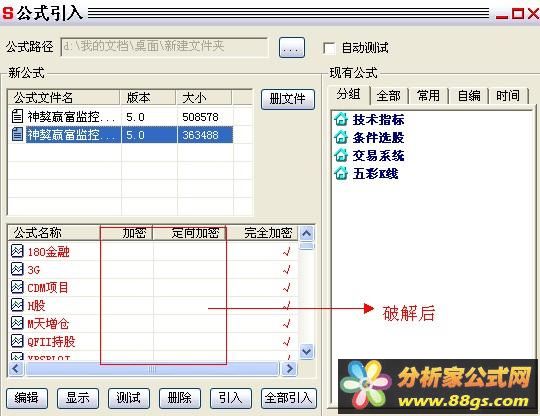Click the 公式路径 input field
The height and width of the screenshot is (416, 540).
click(x=164, y=47)
